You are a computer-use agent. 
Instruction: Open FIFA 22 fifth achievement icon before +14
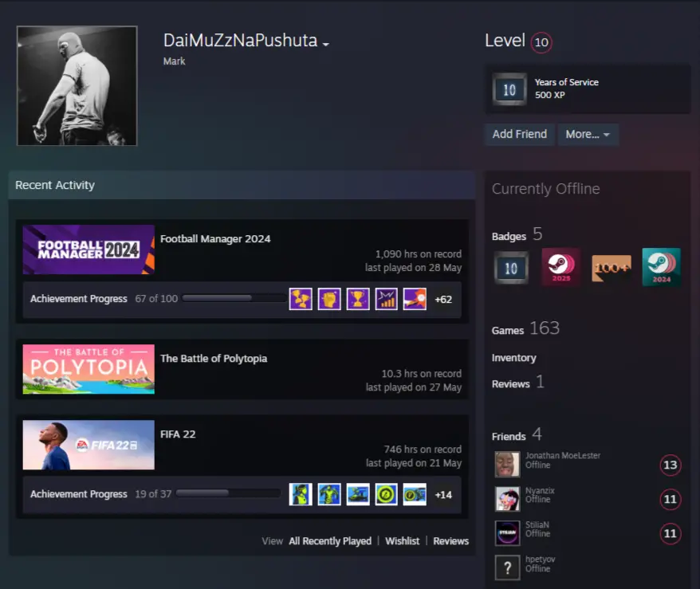coord(415,494)
